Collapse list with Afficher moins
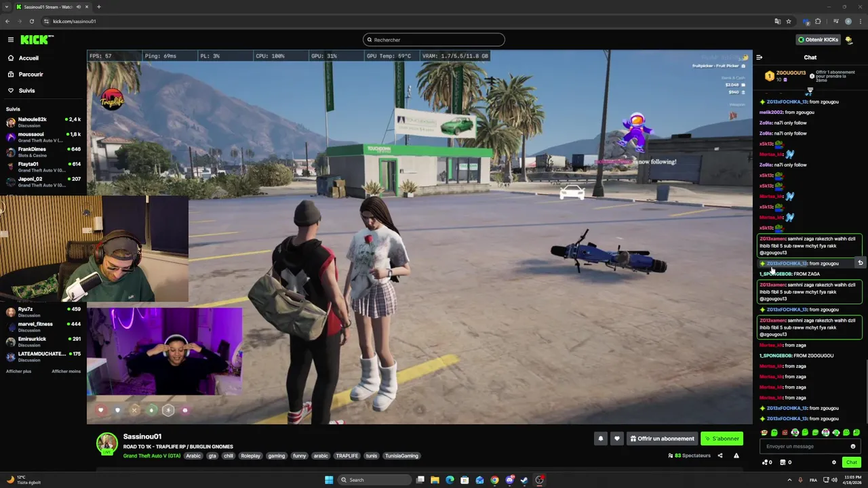This screenshot has height=488, width=868. 66,371
